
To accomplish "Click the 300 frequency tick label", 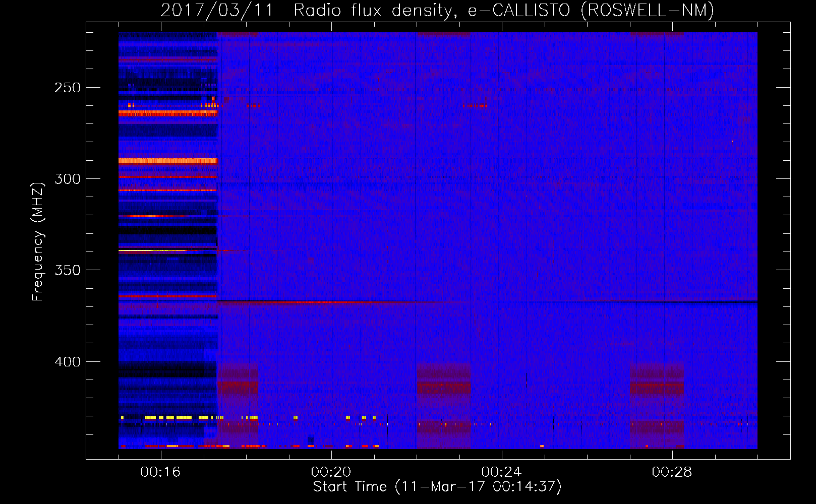I will click(68, 179).
